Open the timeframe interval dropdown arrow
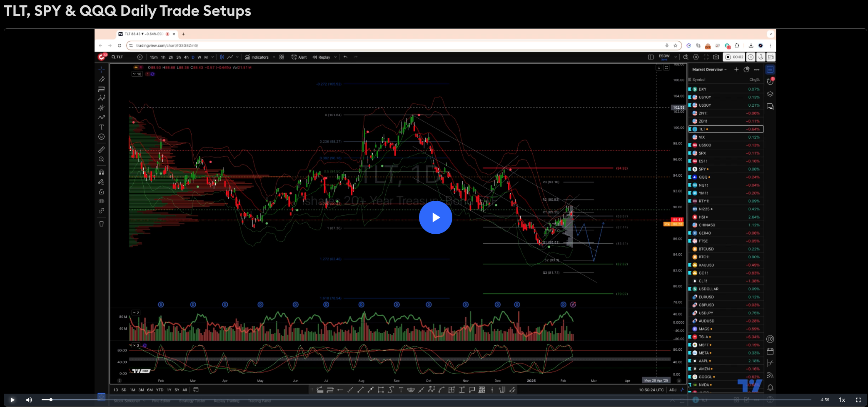 (212, 57)
